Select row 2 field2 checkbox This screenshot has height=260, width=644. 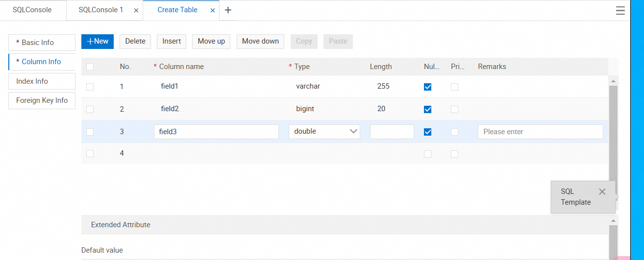coord(90,109)
